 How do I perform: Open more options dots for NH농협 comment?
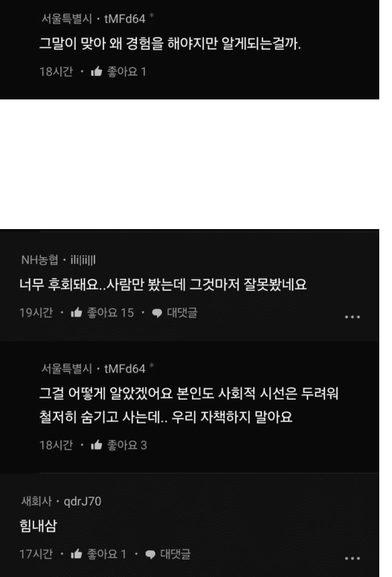[352, 317]
